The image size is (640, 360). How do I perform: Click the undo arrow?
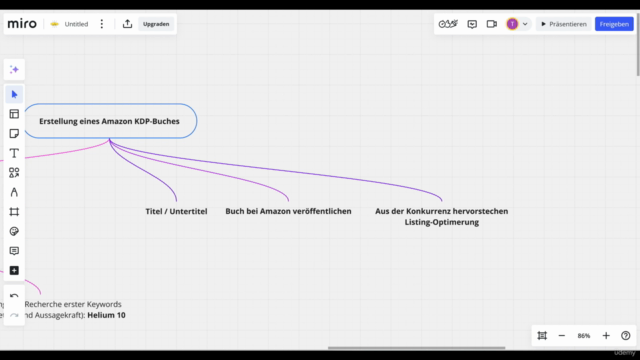(x=14, y=296)
